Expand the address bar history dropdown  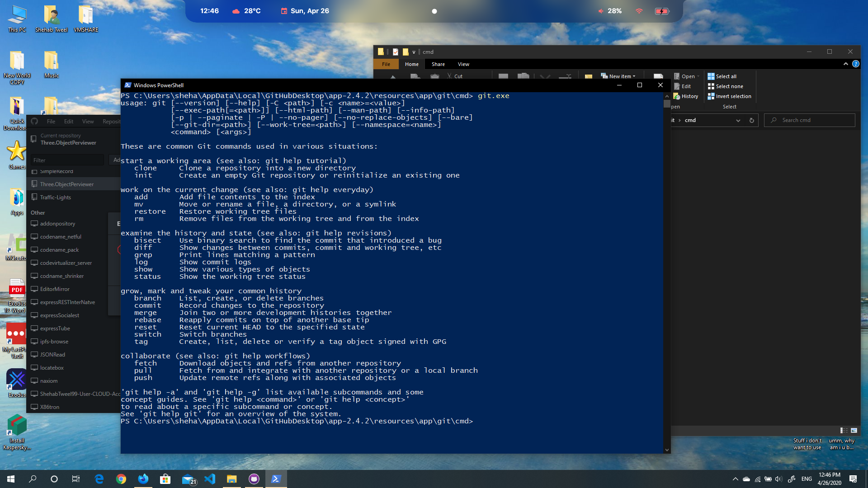tap(738, 120)
